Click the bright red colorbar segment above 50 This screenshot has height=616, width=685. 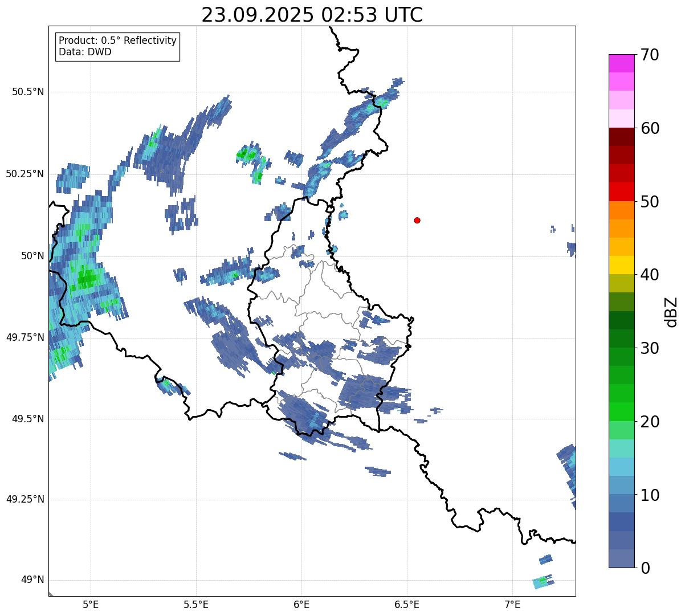pos(621,191)
